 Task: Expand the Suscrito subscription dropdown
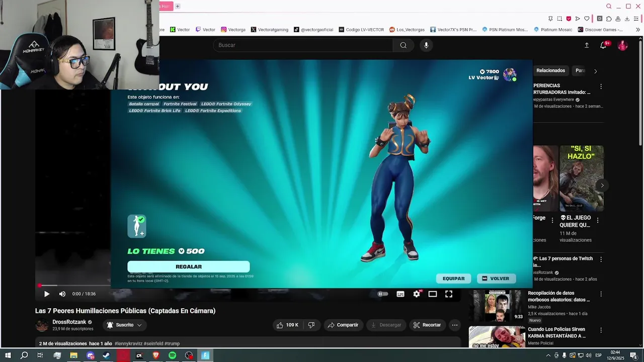(124, 325)
